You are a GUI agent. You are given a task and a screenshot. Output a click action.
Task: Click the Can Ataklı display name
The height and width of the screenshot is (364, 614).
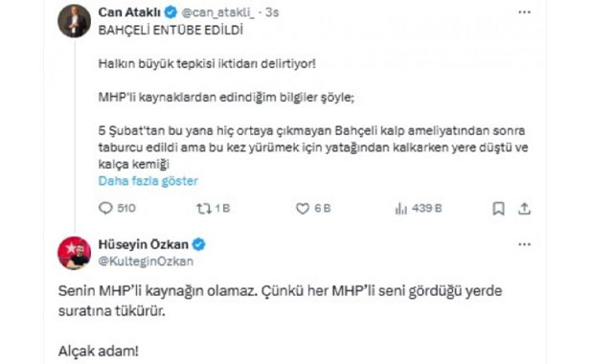point(129,12)
